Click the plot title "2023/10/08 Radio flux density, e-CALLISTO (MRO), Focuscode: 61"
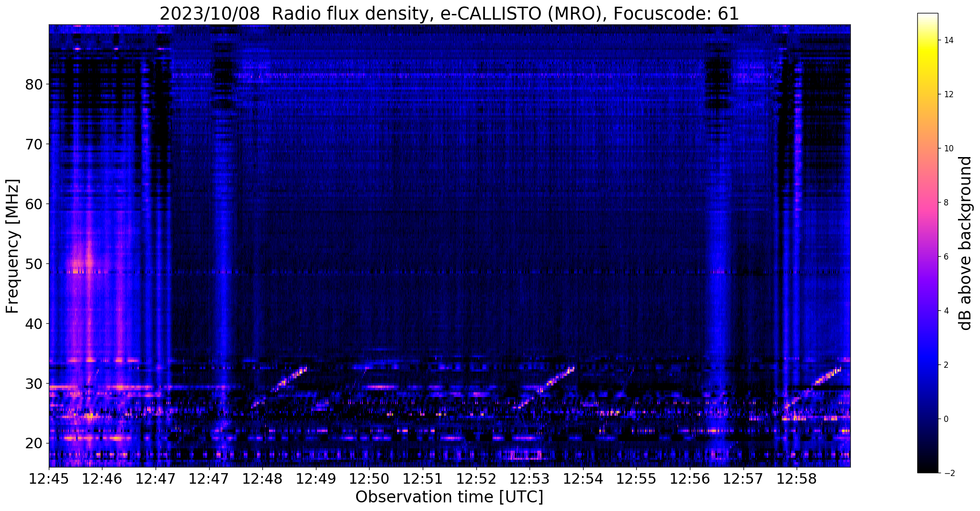Viewport: 980px width, 511px height. 449,13
